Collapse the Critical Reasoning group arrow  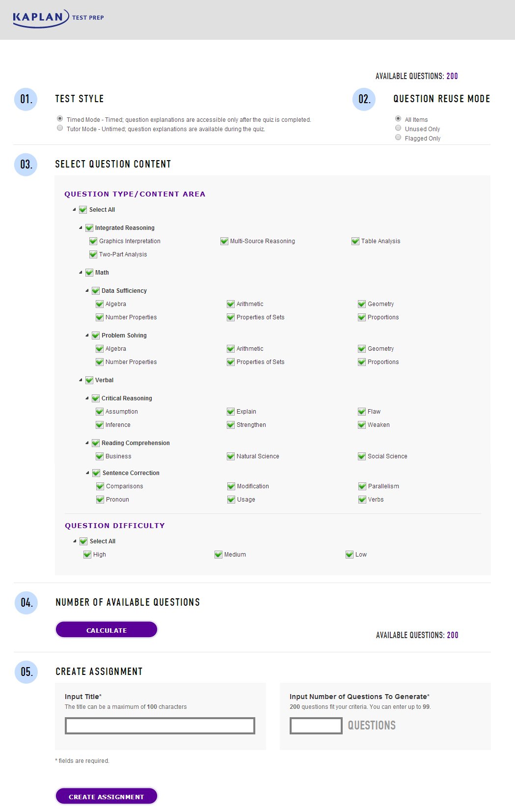(x=87, y=398)
